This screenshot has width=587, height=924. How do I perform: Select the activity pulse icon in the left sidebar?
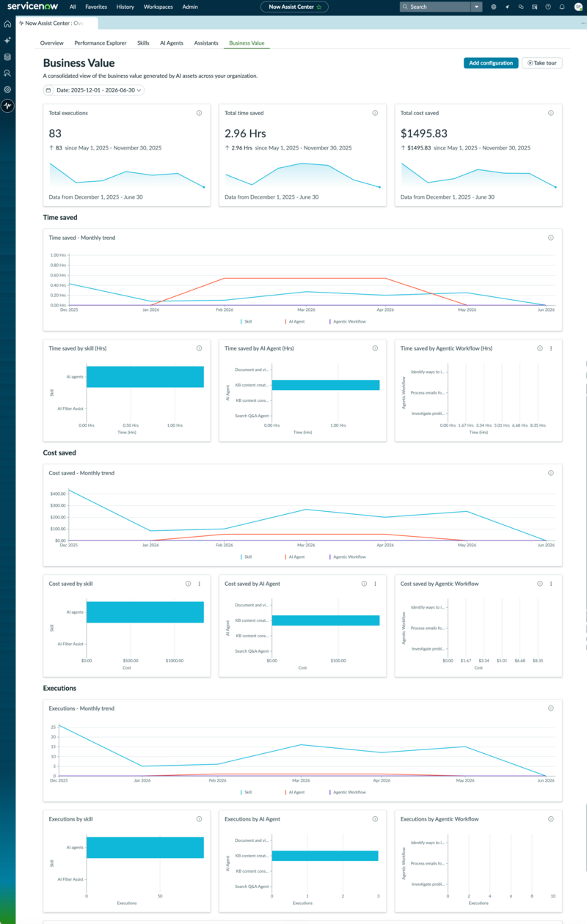tap(7, 106)
